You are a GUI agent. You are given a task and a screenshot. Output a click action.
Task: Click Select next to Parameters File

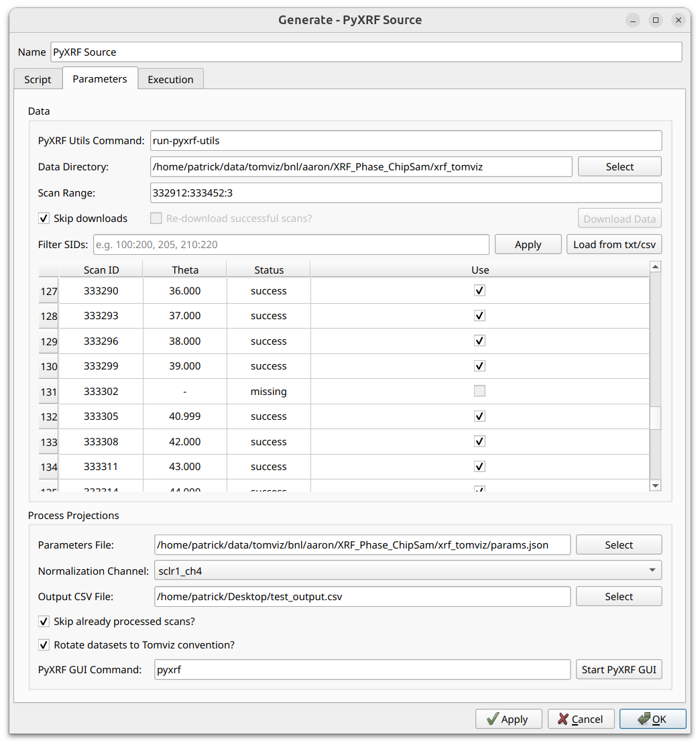tap(619, 545)
